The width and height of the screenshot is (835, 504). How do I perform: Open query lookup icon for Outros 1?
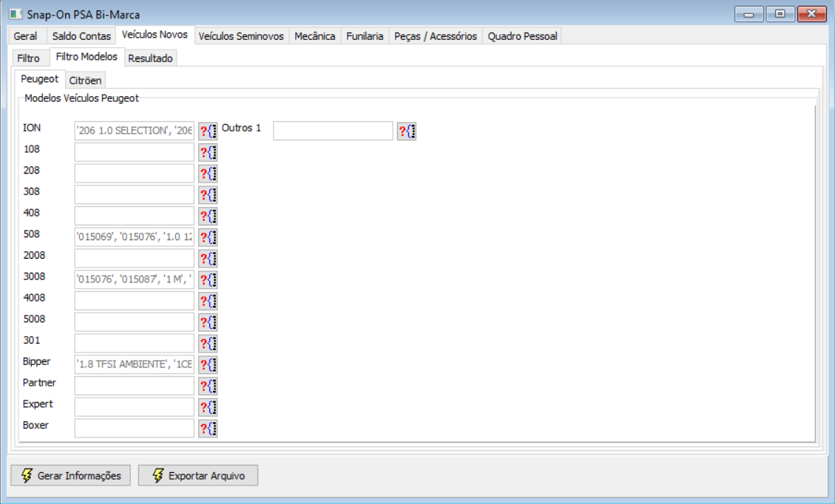point(407,131)
